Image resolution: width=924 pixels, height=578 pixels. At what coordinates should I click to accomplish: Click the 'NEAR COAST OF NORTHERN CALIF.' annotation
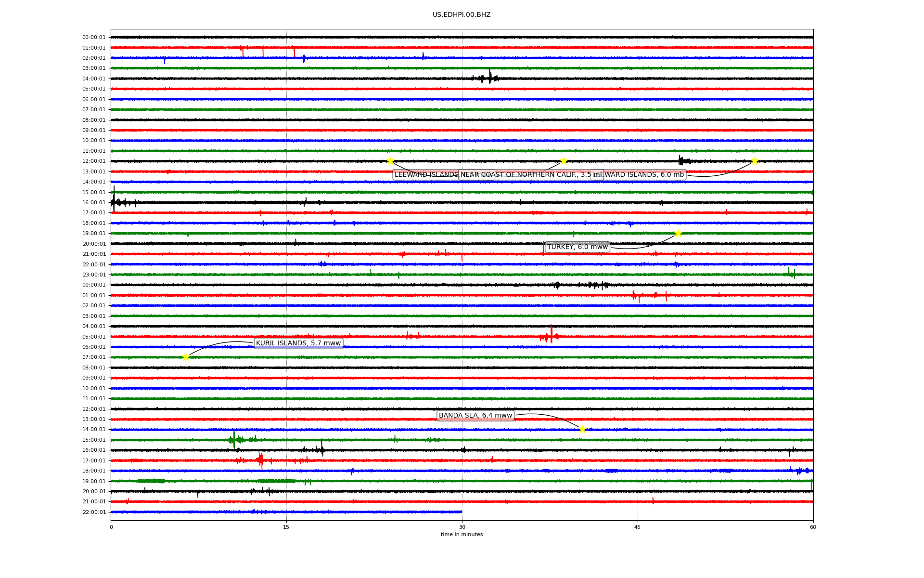[525, 175]
